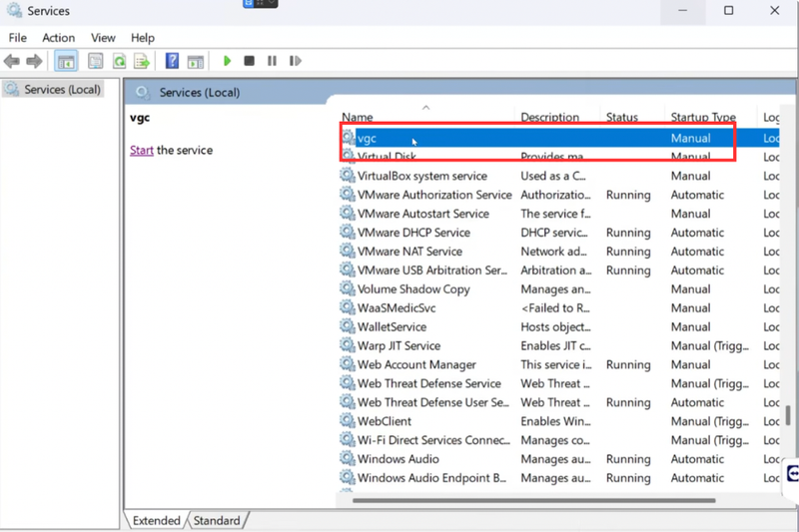Open the blue Help toolbar icon
Screen dimensions: 799x532
[x=172, y=61]
